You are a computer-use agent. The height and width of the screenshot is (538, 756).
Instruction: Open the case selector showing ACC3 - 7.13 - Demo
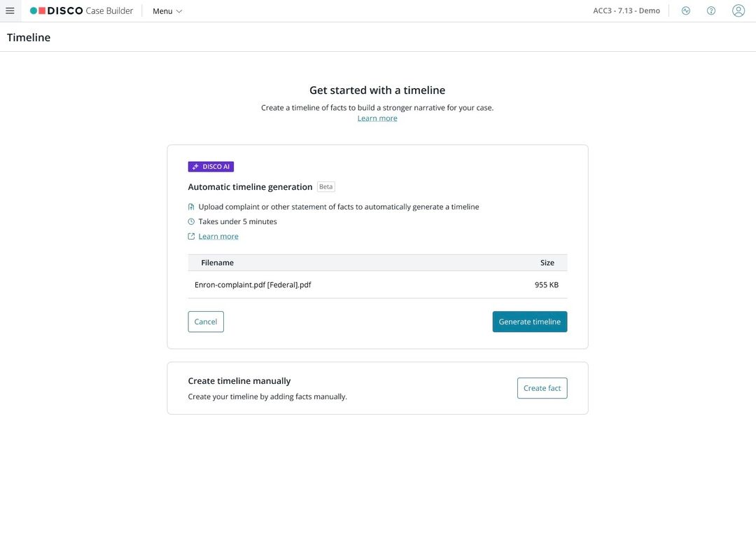[626, 9]
